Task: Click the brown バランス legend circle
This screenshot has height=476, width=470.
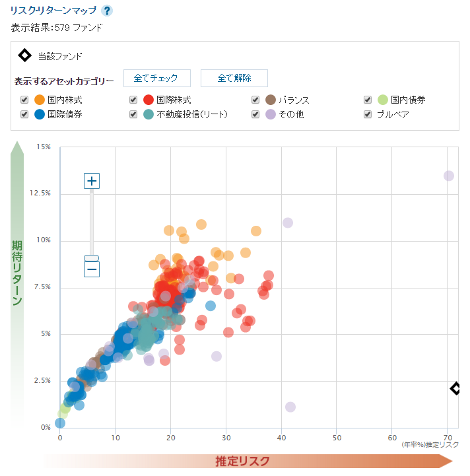Action: (271, 100)
